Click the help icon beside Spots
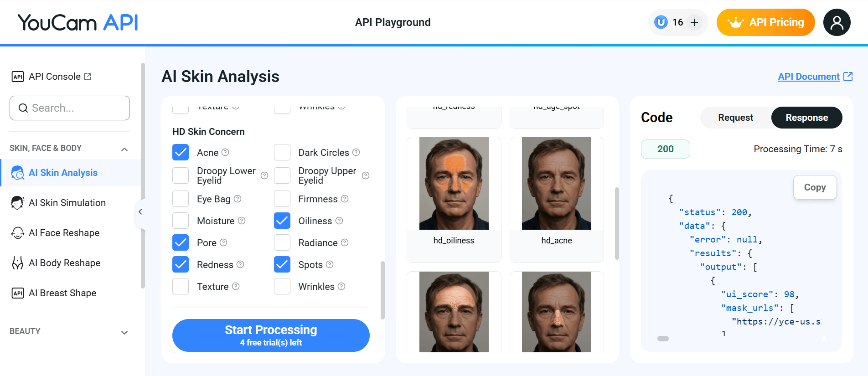 click(x=330, y=264)
